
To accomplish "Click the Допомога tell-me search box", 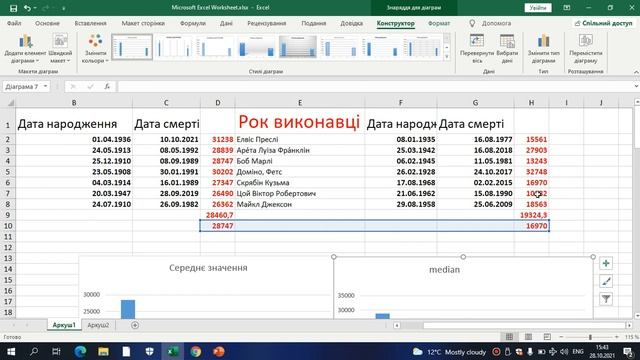I will coord(490,23).
